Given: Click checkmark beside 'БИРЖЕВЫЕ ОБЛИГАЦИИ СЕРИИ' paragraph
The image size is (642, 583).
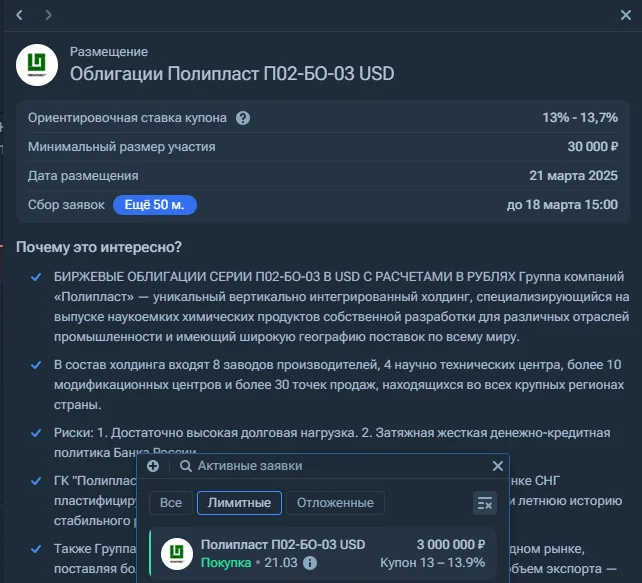Looking at the screenshot, I should click(36, 277).
